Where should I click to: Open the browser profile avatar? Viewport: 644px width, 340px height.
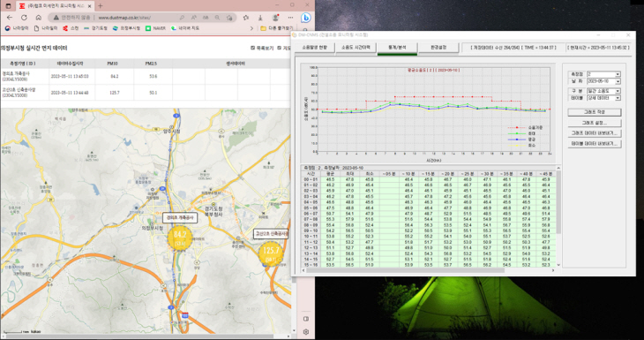pyautogui.click(x=275, y=18)
